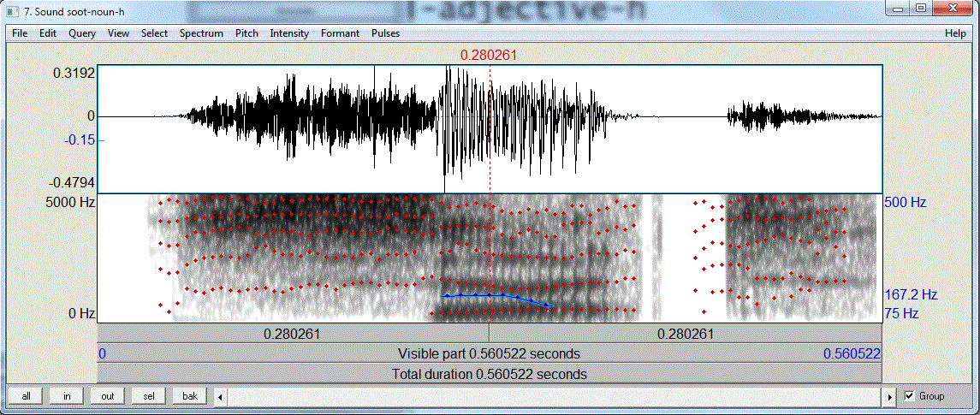Click the red cursor time 0.280261 label

(489, 56)
